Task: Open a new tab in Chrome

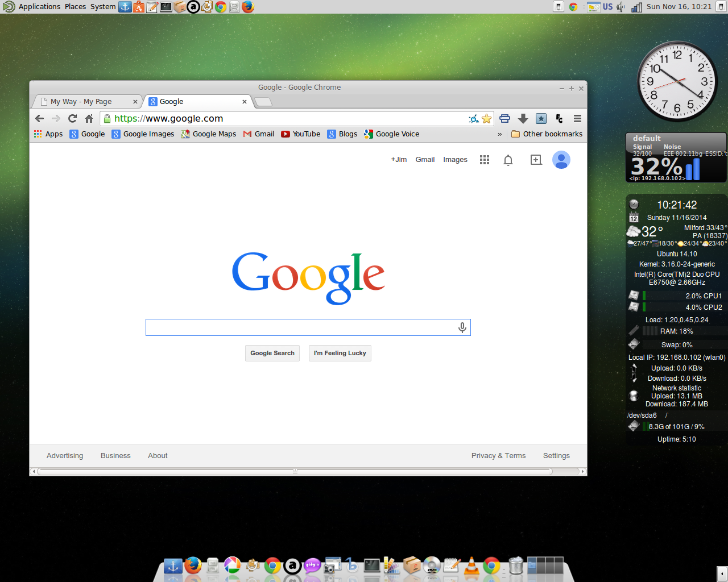Action: [263, 102]
